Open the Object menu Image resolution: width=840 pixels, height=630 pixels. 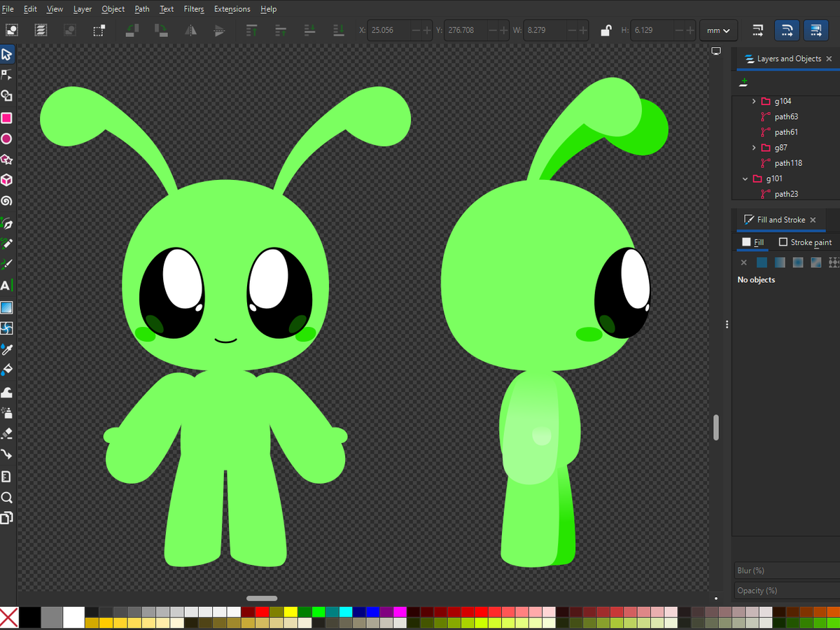tap(113, 9)
